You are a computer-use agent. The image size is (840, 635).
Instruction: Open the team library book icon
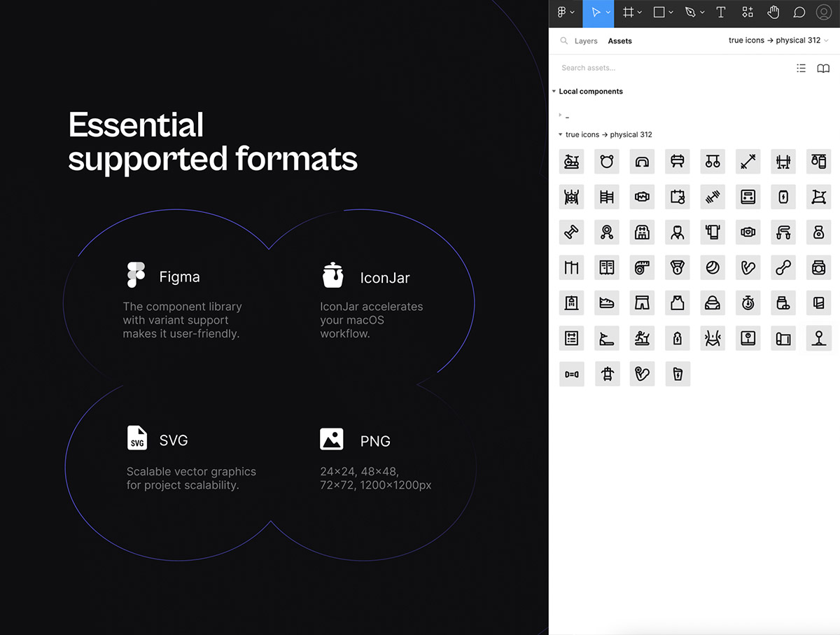click(x=823, y=68)
